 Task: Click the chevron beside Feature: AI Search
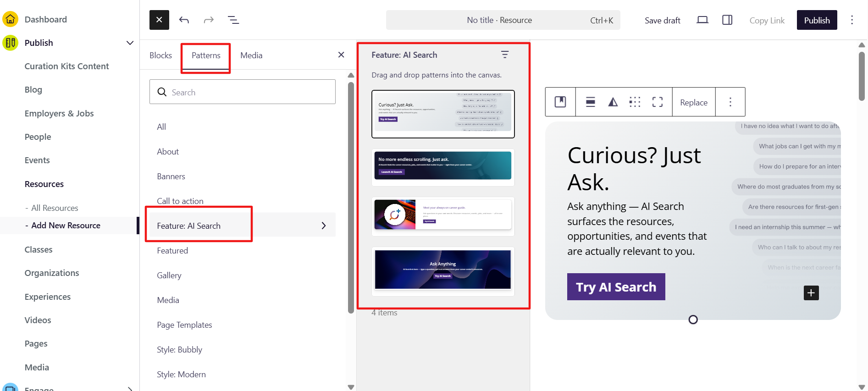pos(324,226)
